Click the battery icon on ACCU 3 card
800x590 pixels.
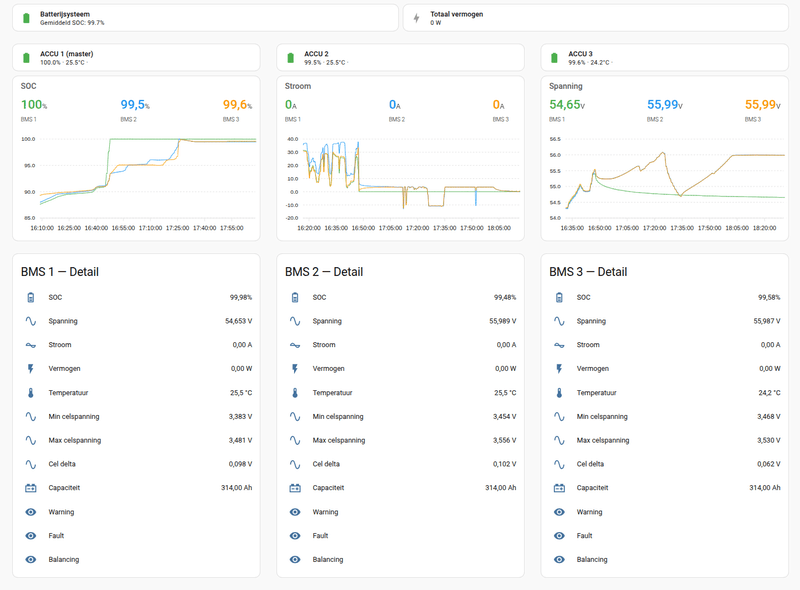[554, 58]
